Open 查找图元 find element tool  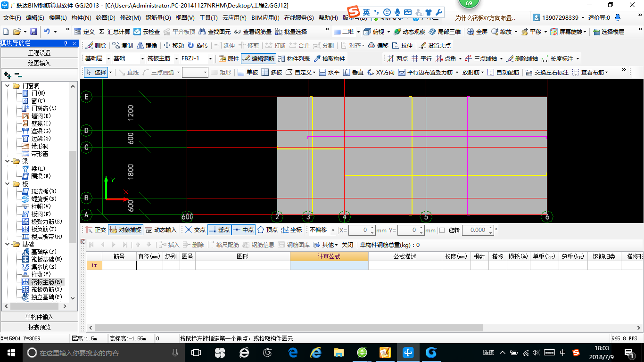pyautogui.click(x=215, y=32)
